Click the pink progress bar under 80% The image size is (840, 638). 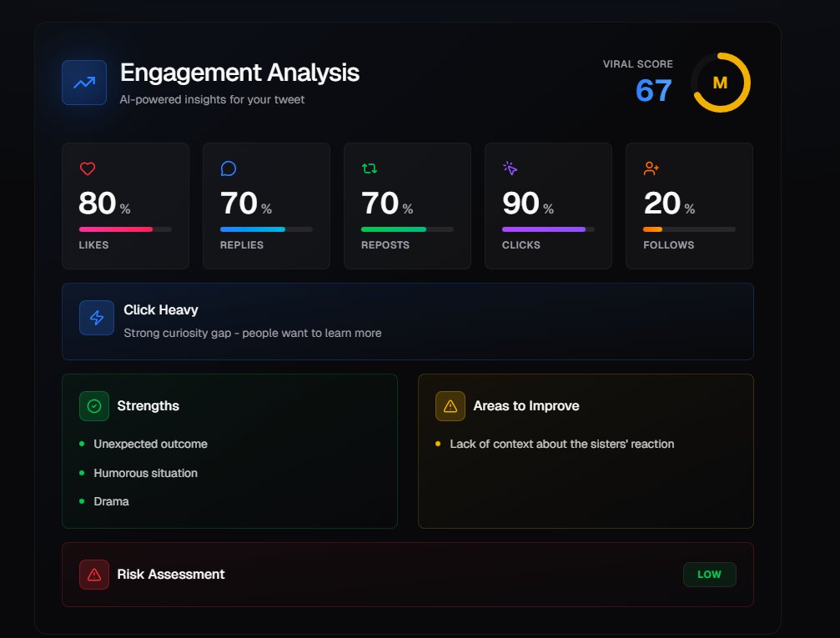click(117, 229)
